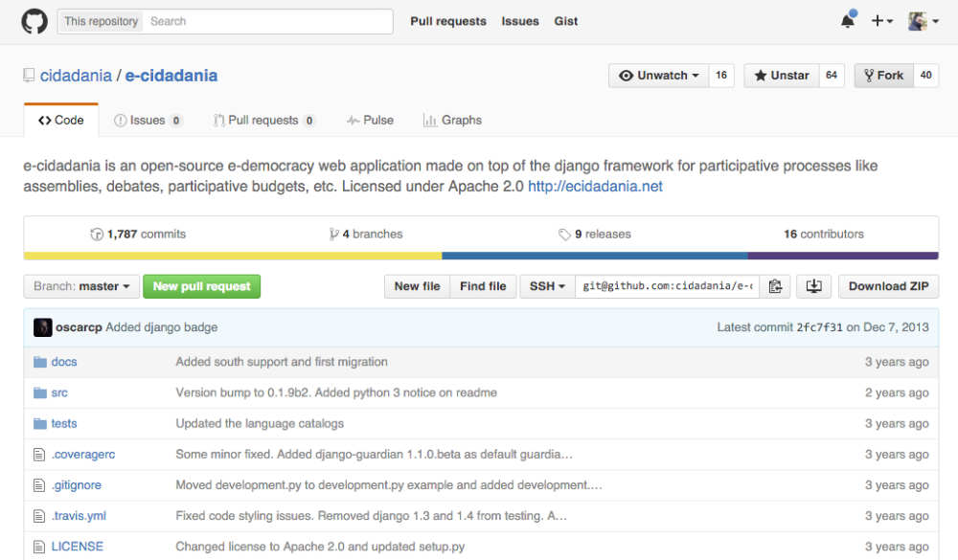
Task: Visit the ecidadania.net link
Action: point(595,187)
